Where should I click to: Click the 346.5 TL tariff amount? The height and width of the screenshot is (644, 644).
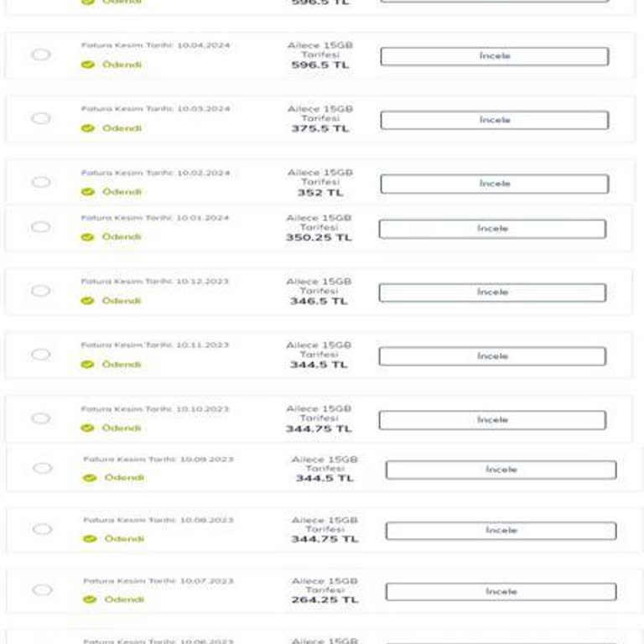click(x=319, y=301)
